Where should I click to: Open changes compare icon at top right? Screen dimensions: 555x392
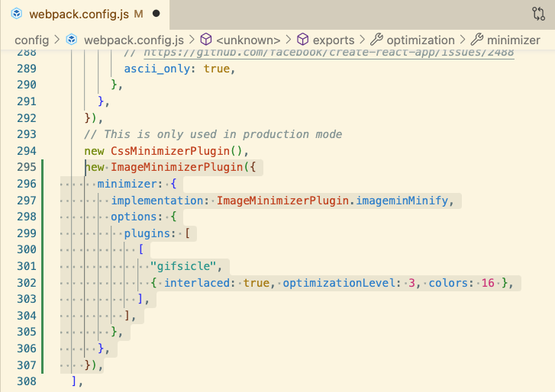pyautogui.click(x=538, y=14)
